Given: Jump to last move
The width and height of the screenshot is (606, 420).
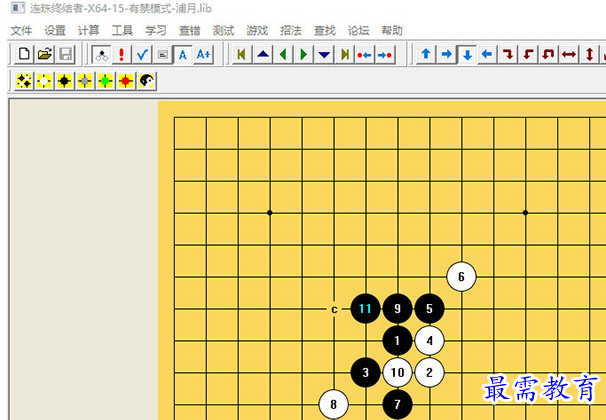Looking at the screenshot, I should coord(345,54).
